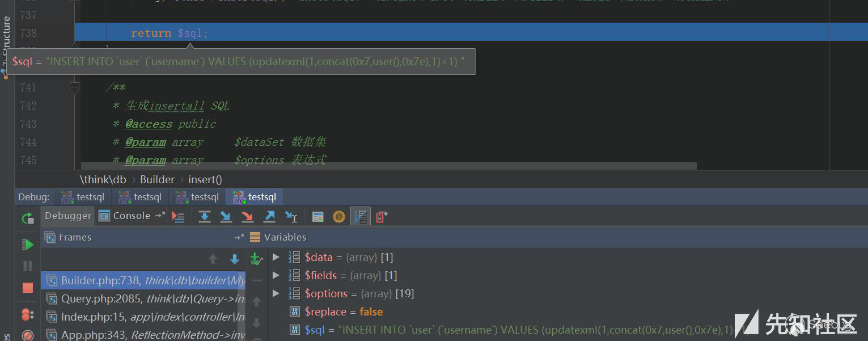Open the Evaluate Expression calculator icon
Screen dimensions: 868x341
(x=317, y=216)
